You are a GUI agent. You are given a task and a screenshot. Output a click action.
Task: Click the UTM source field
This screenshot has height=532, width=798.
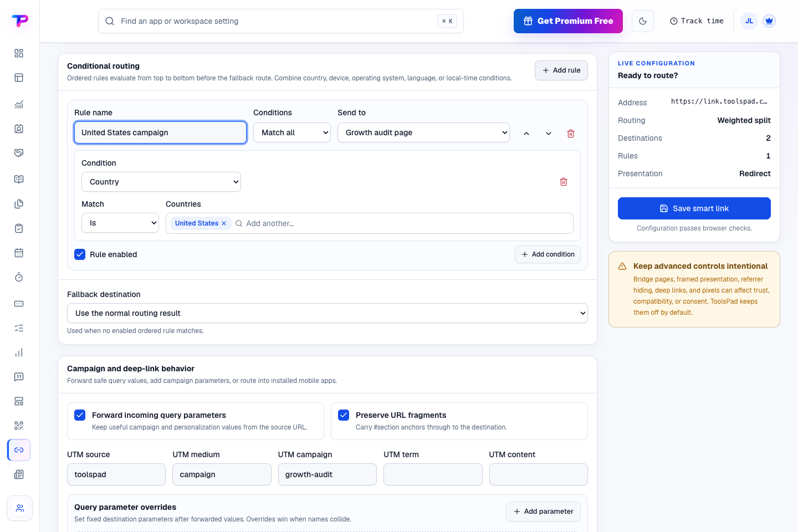tap(116, 474)
